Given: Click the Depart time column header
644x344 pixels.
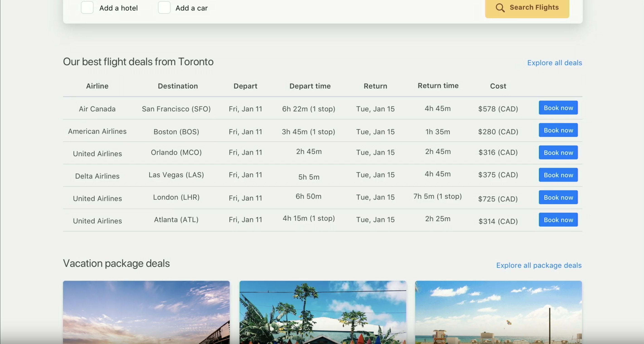Looking at the screenshot, I should [x=310, y=86].
